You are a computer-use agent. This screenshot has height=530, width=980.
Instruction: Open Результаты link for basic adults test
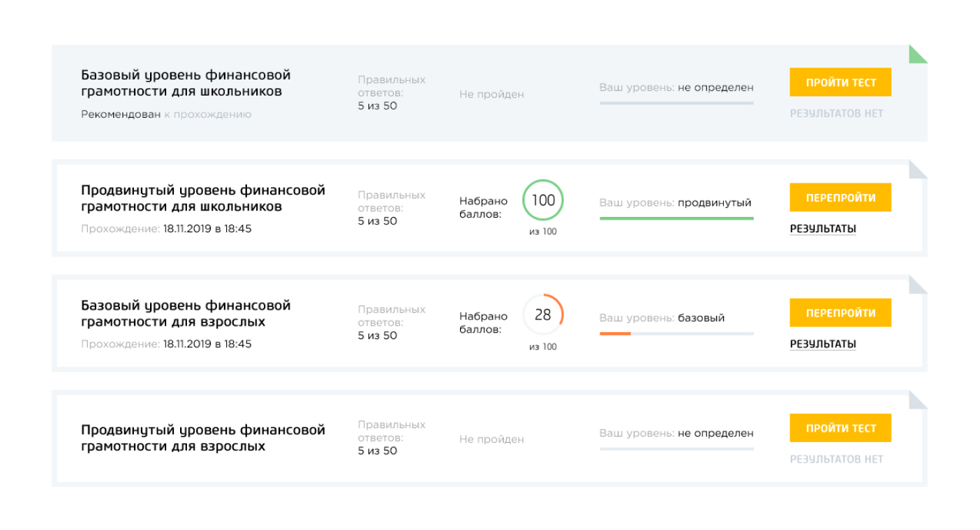[x=823, y=344]
